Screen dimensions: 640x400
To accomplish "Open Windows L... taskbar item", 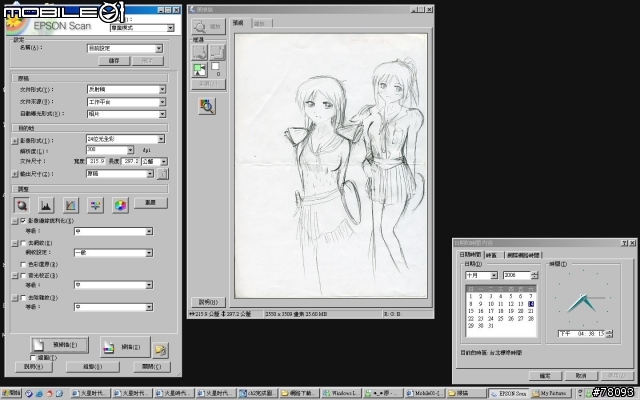I will [x=341, y=393].
